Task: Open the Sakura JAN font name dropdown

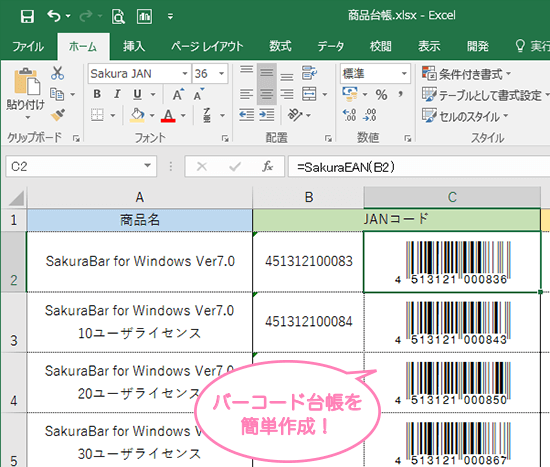Action: pos(185,74)
